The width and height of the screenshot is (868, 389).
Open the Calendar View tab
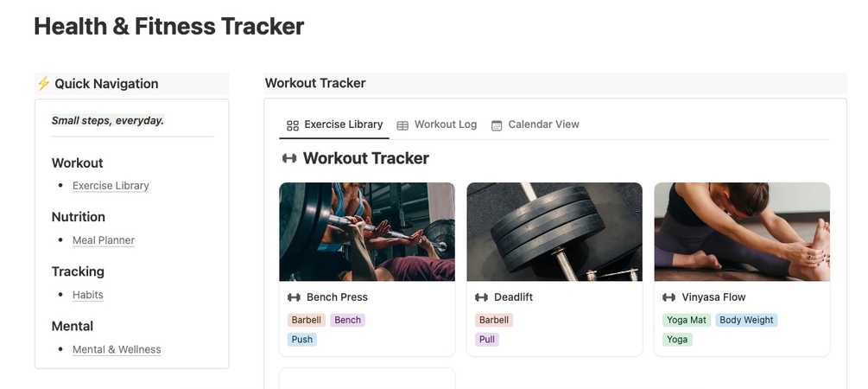coord(543,124)
